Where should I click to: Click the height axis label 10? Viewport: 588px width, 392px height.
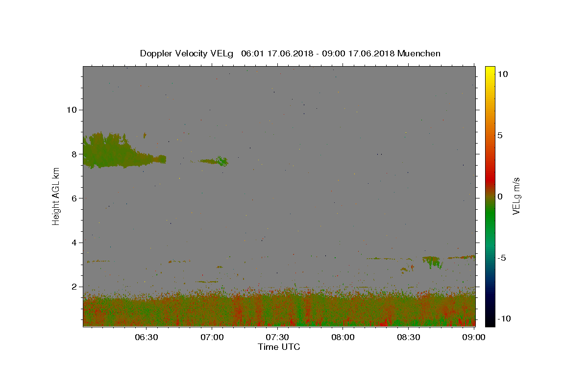[72, 110]
